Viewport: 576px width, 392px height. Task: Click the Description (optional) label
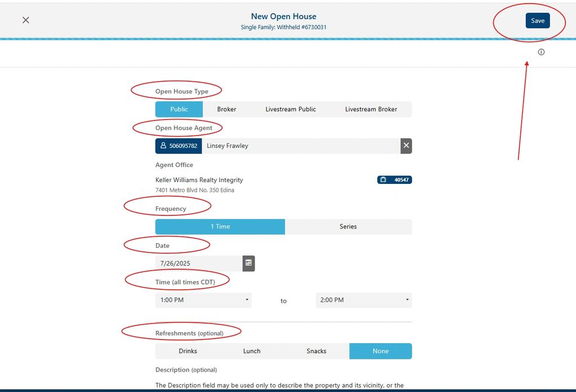(x=186, y=370)
